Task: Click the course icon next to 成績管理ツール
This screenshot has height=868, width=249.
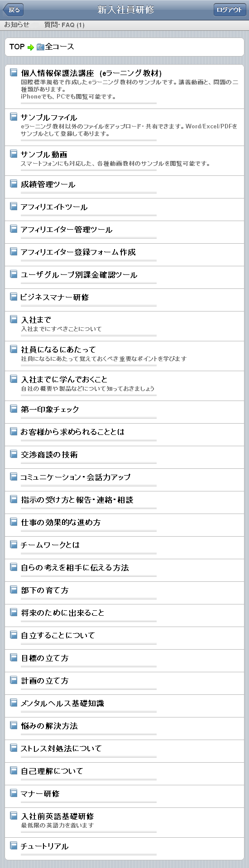Action: tap(14, 183)
